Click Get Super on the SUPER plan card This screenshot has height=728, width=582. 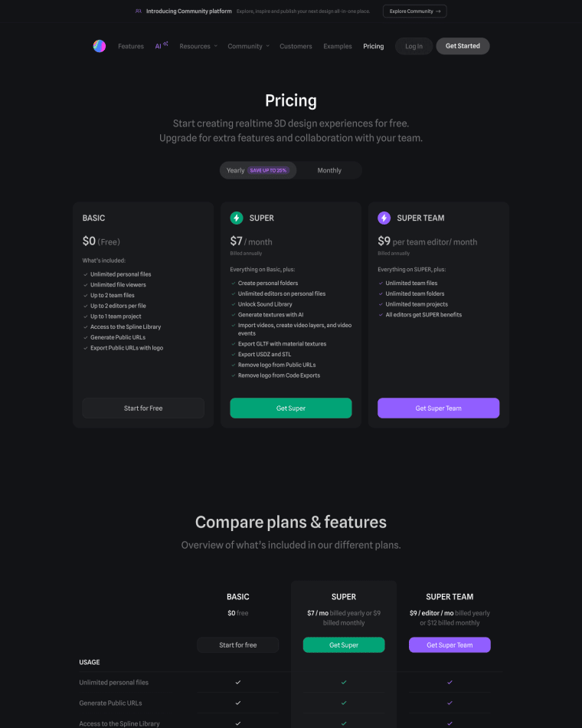coord(290,408)
